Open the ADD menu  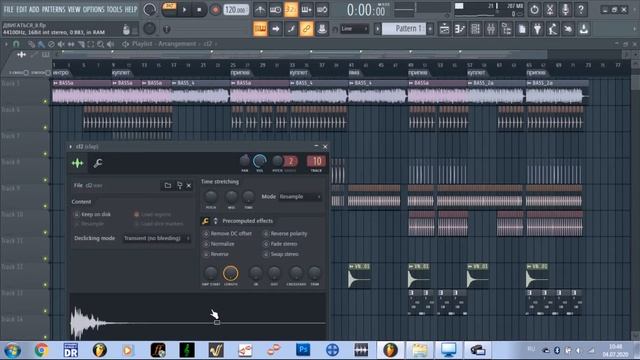click(x=34, y=9)
